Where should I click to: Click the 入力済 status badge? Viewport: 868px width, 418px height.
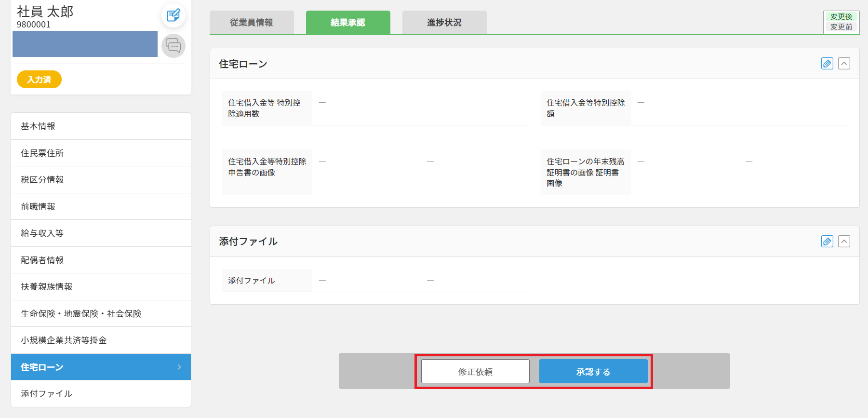(39, 80)
